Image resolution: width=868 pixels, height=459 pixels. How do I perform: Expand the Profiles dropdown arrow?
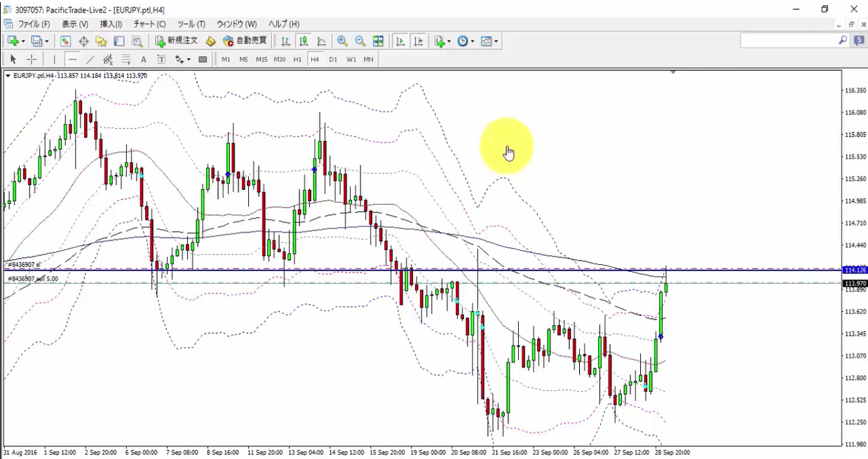(x=46, y=41)
